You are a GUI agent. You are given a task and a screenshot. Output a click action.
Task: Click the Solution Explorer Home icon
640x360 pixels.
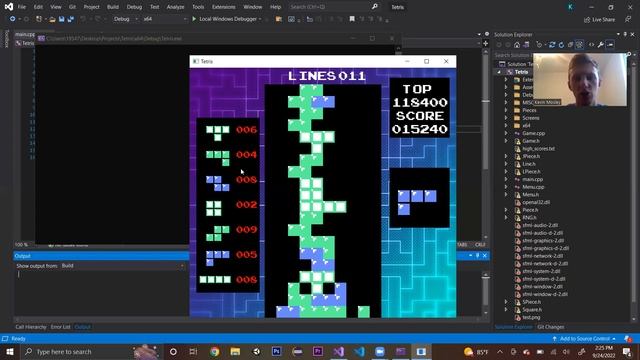click(x=517, y=45)
